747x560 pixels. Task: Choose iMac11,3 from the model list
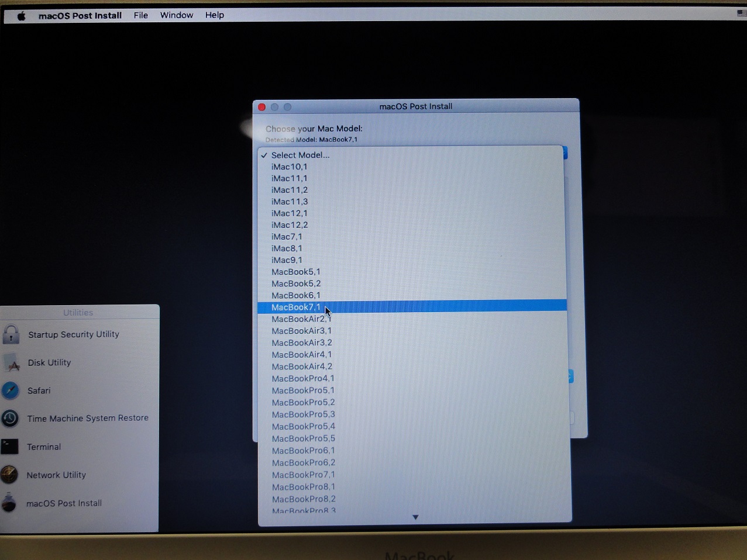pyautogui.click(x=412, y=202)
